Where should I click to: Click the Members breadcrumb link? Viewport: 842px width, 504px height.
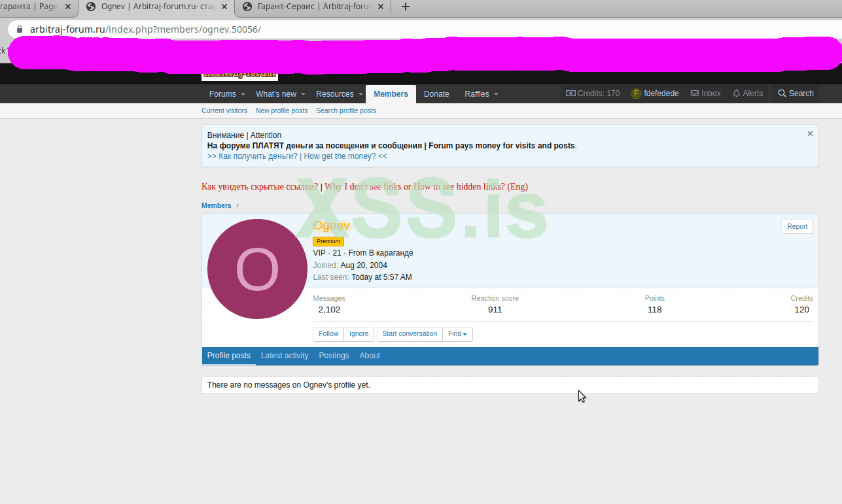tap(217, 205)
